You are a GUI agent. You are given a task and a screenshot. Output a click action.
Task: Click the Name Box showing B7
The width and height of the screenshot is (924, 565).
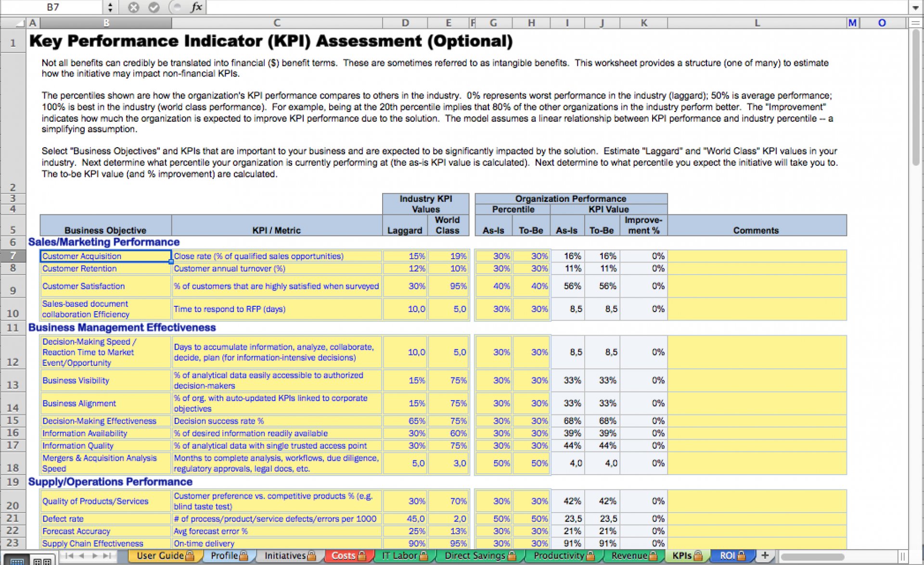coord(52,7)
